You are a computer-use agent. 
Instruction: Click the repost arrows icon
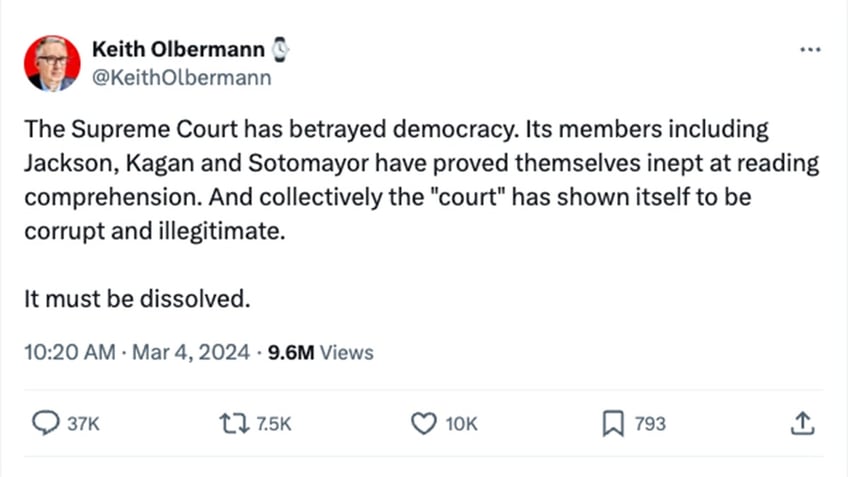(x=232, y=424)
